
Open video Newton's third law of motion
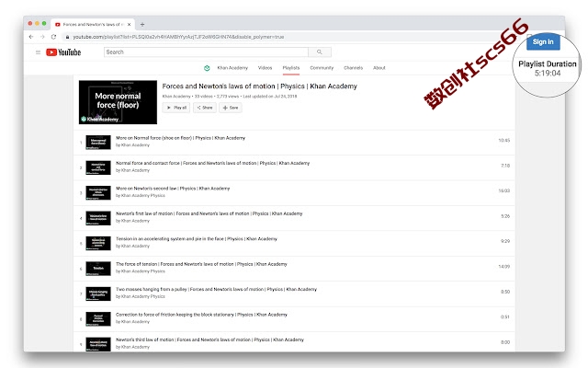(x=209, y=339)
